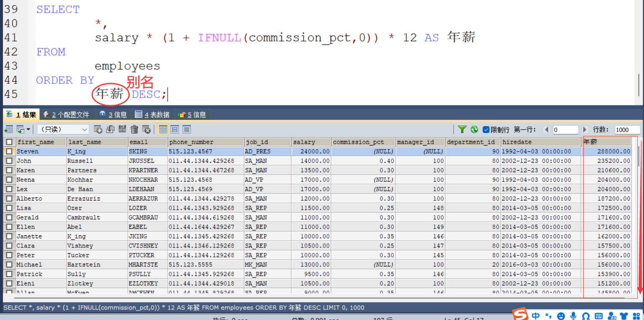Image resolution: width=644 pixels, height=320 pixels.
Task: Click the 行数 row count input field
Action: (627, 130)
